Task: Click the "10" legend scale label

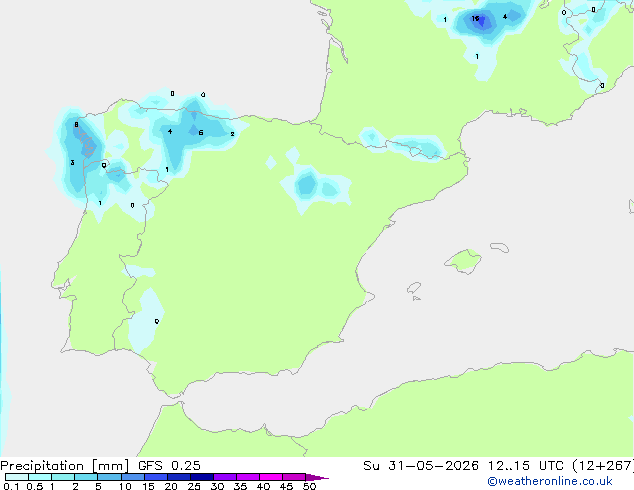Action: (x=125, y=486)
